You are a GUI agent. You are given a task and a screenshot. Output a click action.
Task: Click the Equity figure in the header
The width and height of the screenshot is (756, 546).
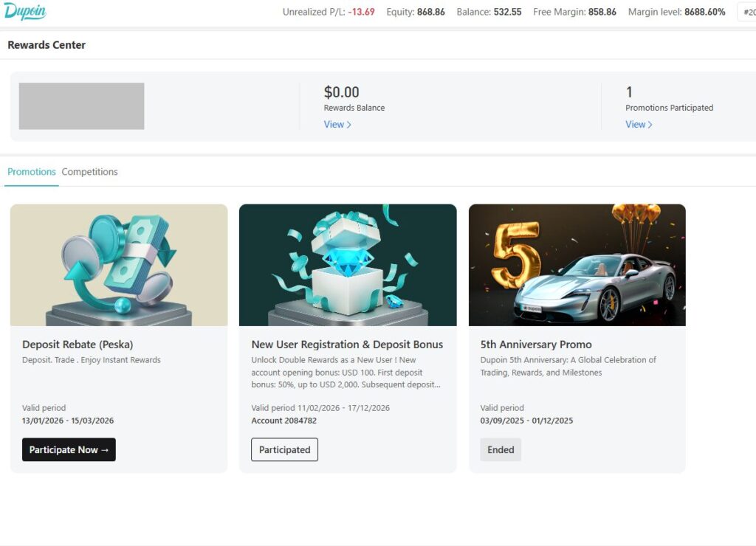click(430, 12)
